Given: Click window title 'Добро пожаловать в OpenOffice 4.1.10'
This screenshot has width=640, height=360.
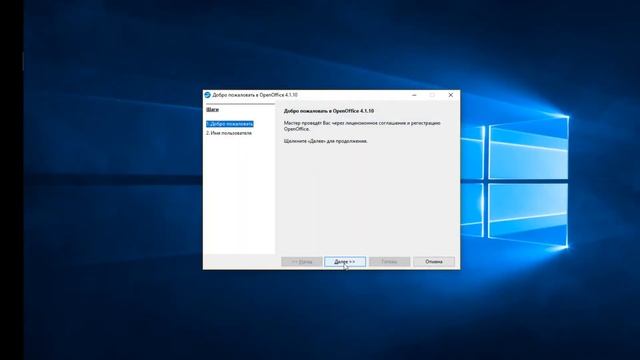Looking at the screenshot, I should [x=255, y=95].
